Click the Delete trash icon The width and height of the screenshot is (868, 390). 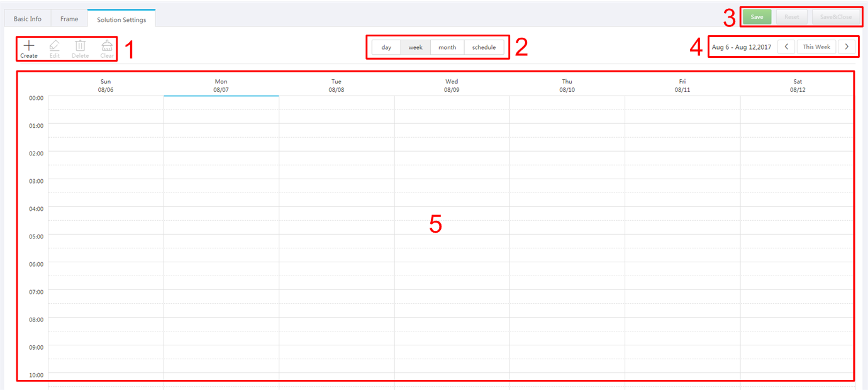(x=81, y=45)
